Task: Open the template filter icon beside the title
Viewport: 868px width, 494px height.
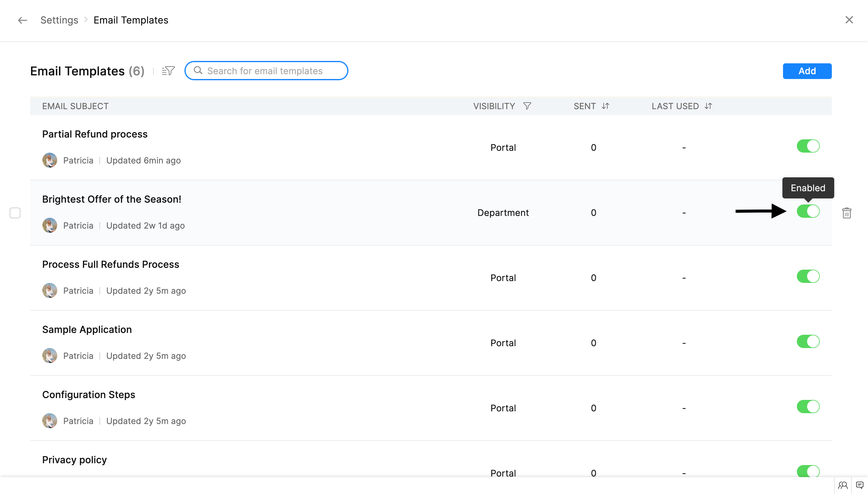Action: pos(168,71)
